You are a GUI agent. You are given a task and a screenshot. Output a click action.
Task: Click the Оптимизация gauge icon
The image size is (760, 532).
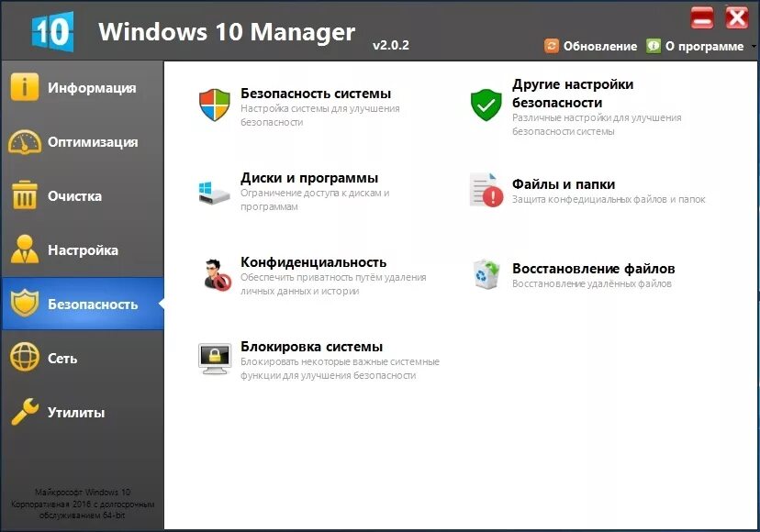tap(24, 142)
